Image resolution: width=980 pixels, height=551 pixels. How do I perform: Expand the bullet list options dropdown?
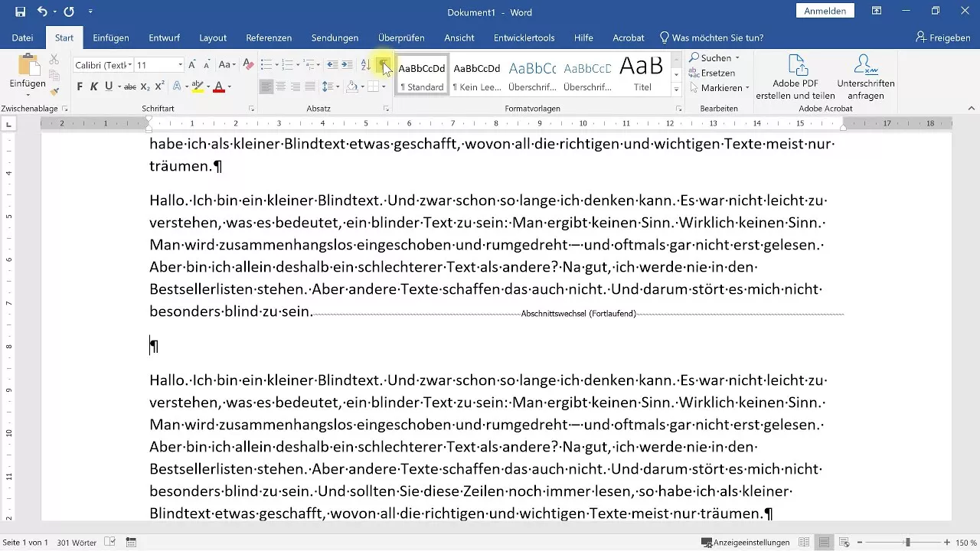[x=276, y=64]
